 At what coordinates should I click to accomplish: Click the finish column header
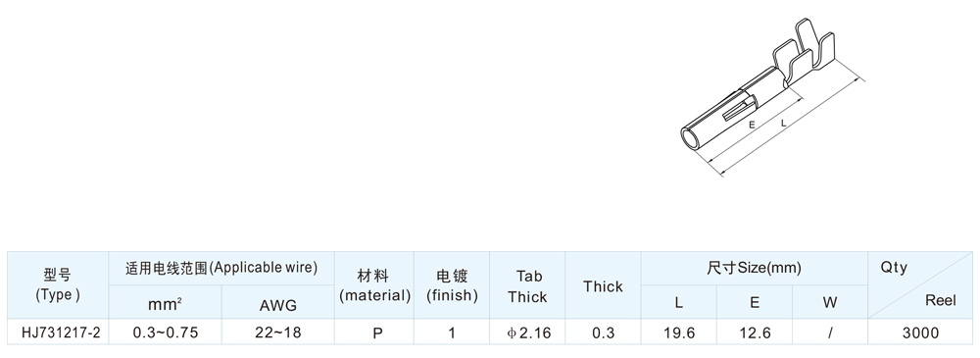[x=452, y=284]
